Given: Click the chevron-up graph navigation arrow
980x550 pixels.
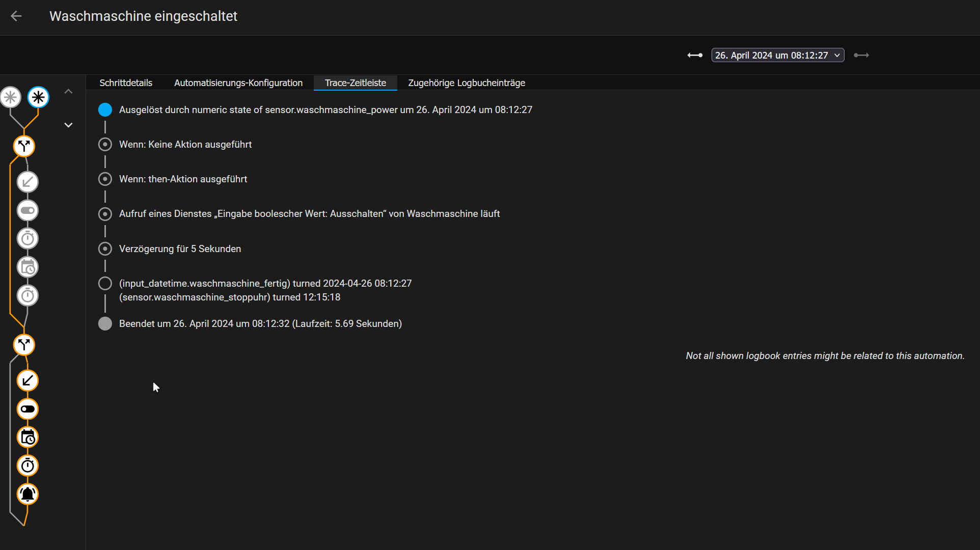Looking at the screenshot, I should tap(68, 92).
